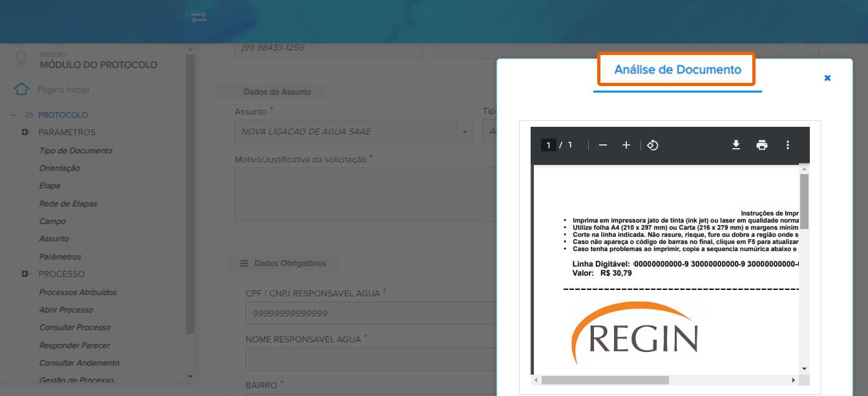The width and height of the screenshot is (868, 396).
Task: Click the PDF horizontal scrollbar thumb
Action: [x=605, y=380]
